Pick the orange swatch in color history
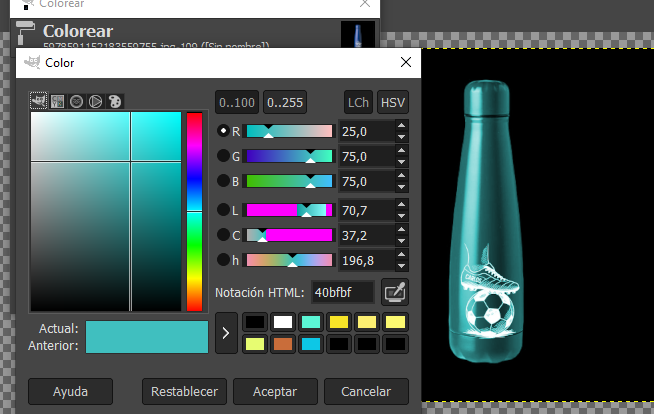The height and width of the screenshot is (414, 661). click(x=284, y=343)
